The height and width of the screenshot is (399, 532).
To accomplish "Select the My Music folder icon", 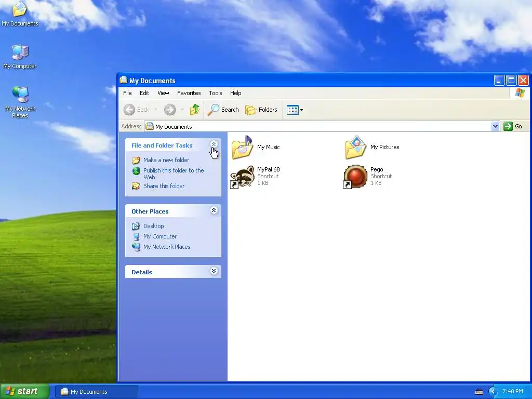I will [243, 148].
